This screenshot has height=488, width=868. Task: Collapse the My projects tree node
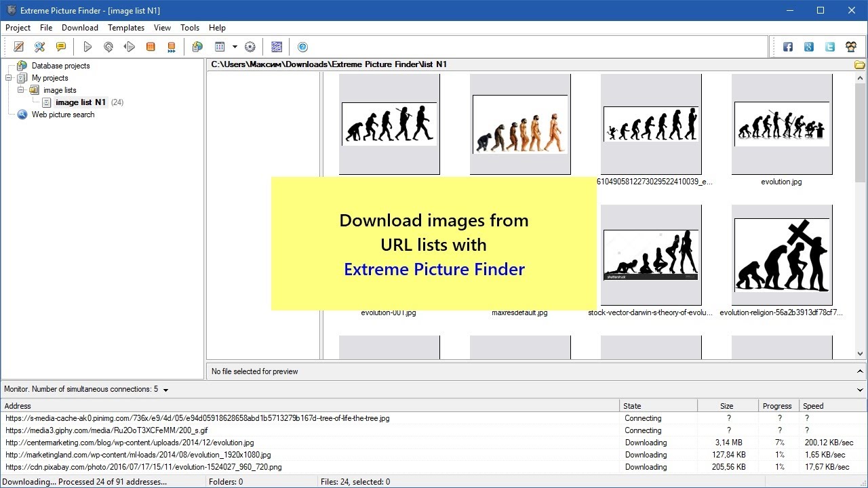[9, 78]
